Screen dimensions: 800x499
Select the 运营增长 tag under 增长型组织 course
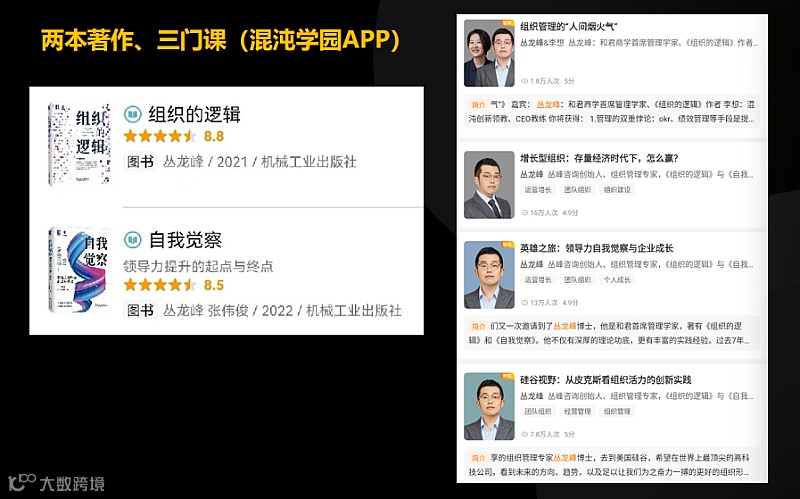point(538,190)
